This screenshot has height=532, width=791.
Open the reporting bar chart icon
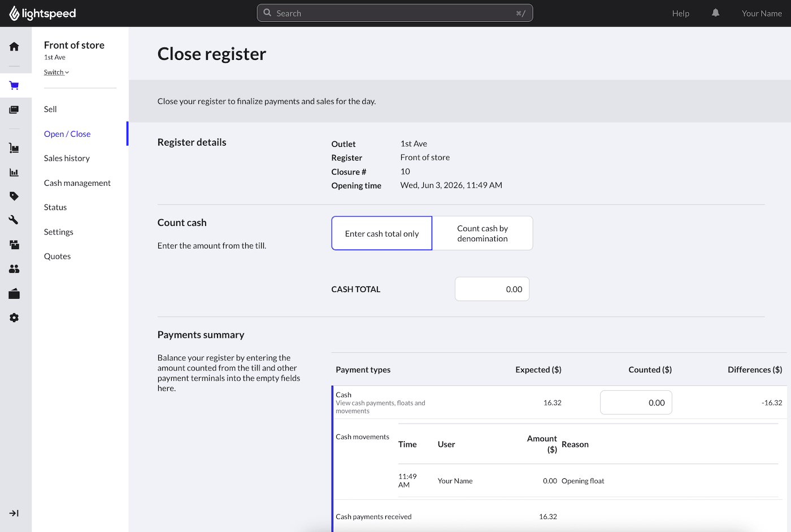click(14, 173)
